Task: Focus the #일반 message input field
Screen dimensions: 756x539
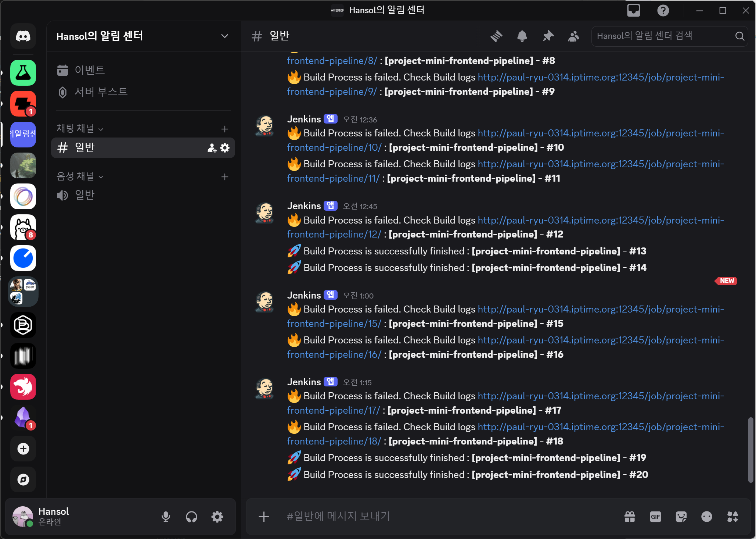Action: coord(441,517)
